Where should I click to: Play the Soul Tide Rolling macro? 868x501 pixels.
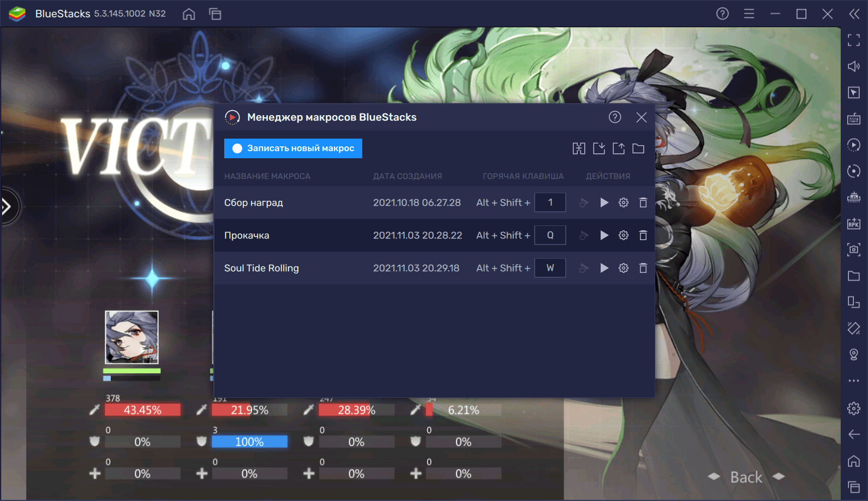pyautogui.click(x=604, y=268)
